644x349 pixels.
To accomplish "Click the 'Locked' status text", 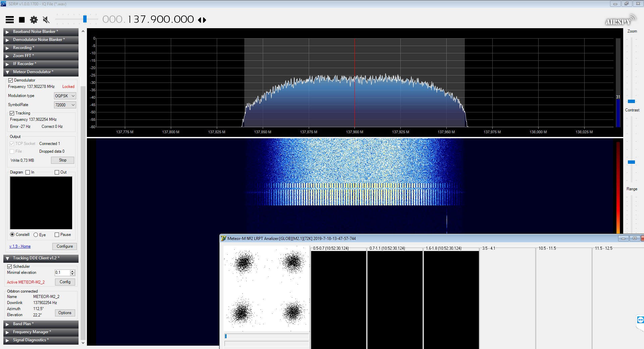I will point(68,87).
